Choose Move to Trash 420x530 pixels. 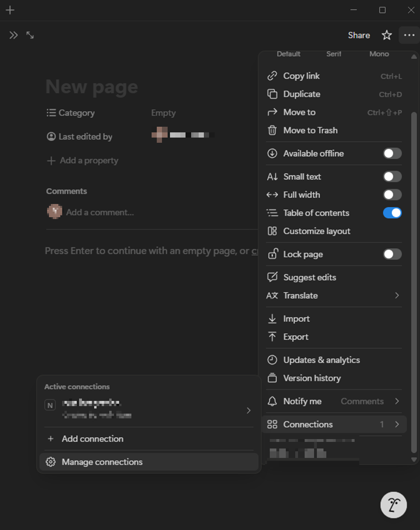pyautogui.click(x=311, y=130)
